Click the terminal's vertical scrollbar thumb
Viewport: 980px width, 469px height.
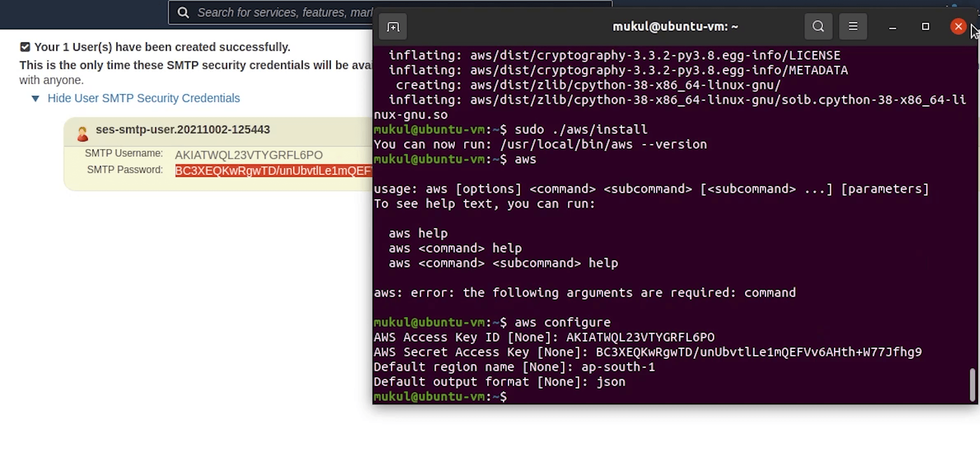[x=972, y=384]
